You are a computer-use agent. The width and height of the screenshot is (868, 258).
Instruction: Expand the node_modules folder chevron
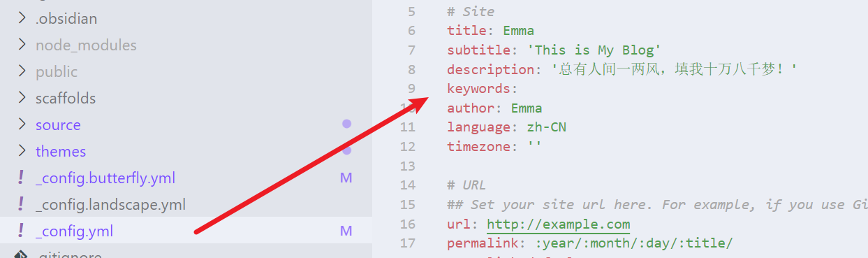click(22, 45)
